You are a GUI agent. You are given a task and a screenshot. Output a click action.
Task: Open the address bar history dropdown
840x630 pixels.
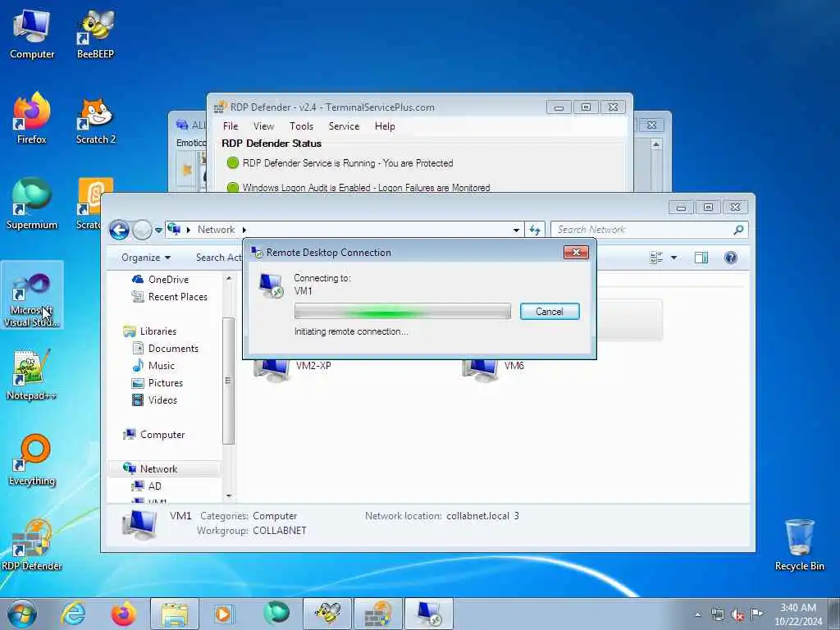[516, 230]
